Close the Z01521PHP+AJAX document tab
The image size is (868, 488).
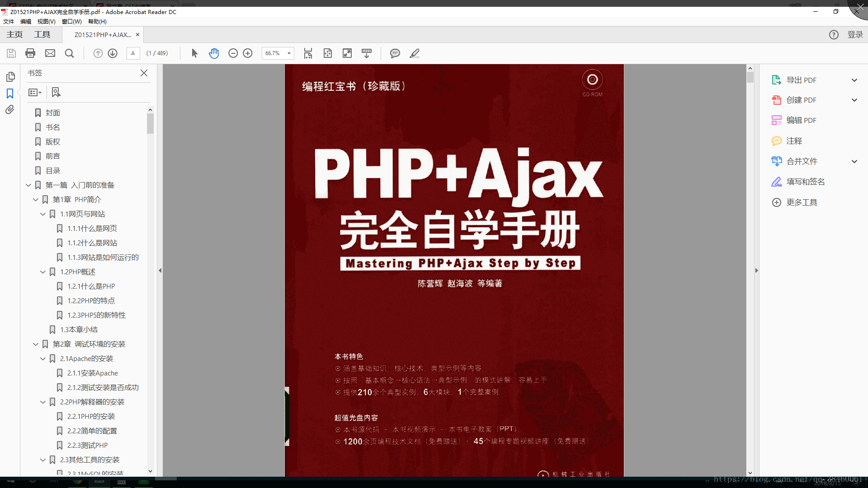137,35
